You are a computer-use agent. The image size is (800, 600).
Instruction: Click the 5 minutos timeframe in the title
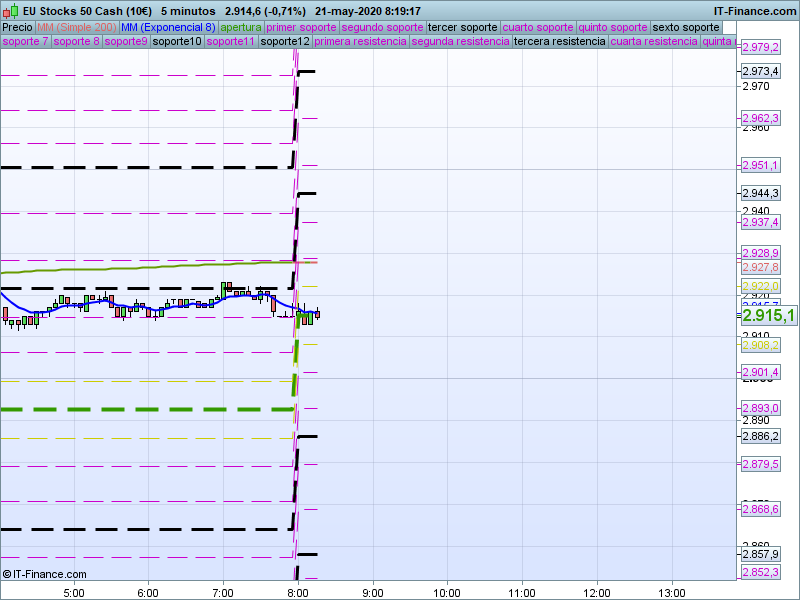[x=188, y=11]
